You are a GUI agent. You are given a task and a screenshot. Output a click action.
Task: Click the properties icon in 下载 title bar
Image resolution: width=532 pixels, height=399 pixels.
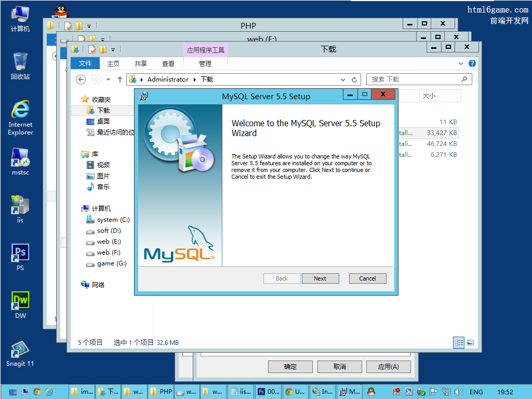(x=92, y=49)
